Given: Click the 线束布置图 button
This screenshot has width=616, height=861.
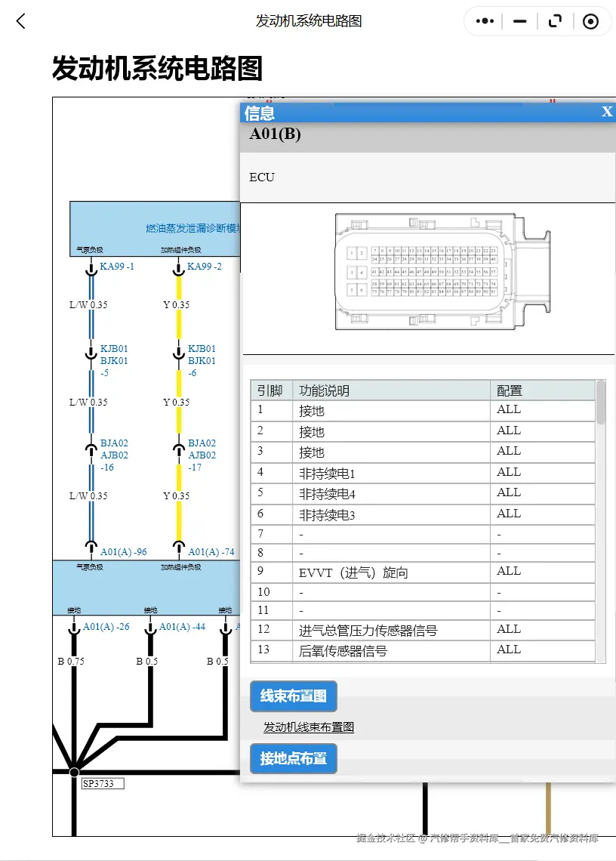Looking at the screenshot, I should pyautogui.click(x=293, y=696).
